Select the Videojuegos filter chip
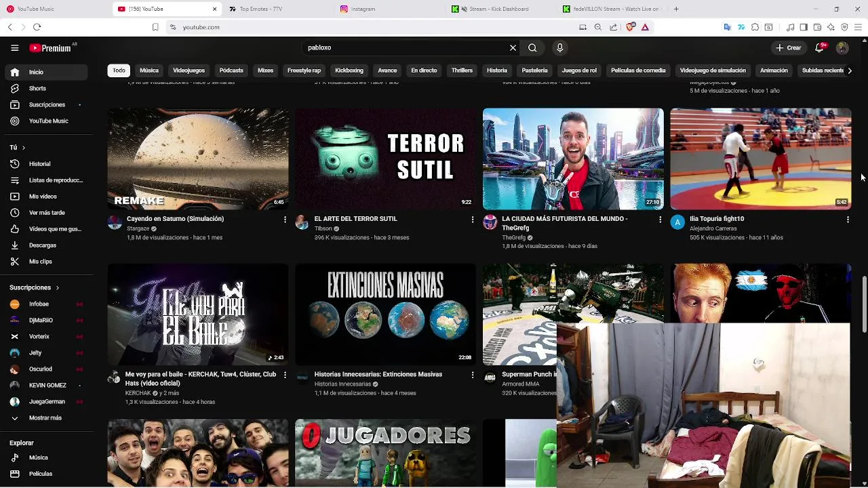The height and width of the screenshot is (488, 868). click(x=189, y=70)
